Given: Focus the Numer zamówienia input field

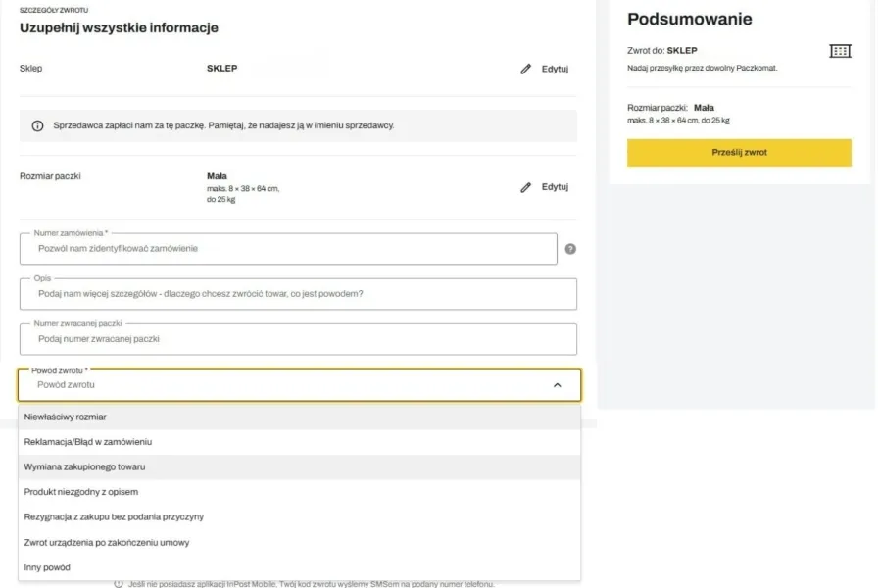Looking at the screenshot, I should point(288,249).
